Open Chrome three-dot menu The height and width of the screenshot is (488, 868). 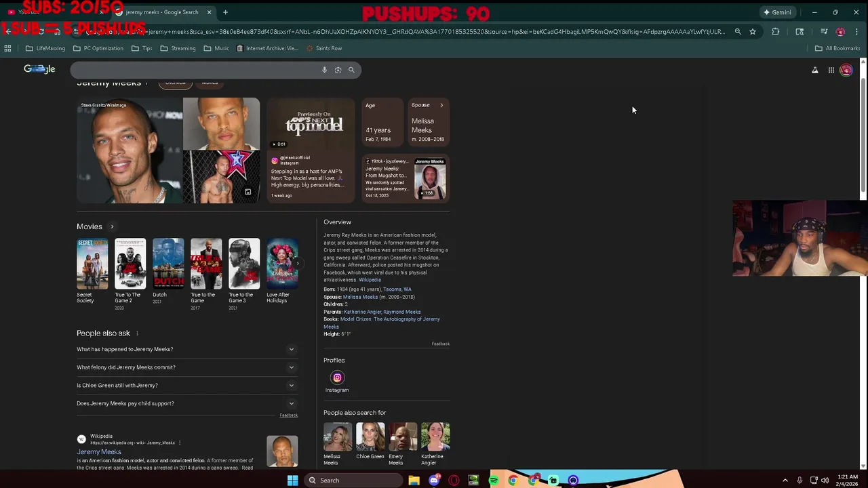tap(857, 32)
